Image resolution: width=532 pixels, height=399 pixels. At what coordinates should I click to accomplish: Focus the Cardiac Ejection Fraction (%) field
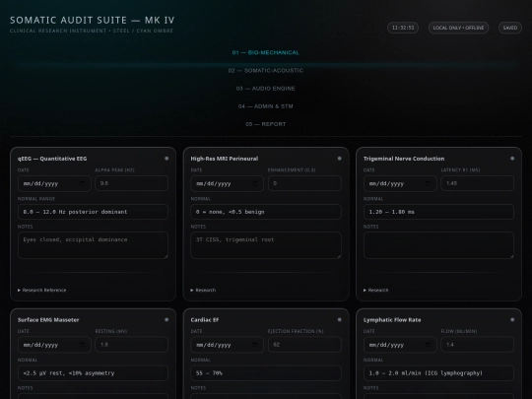point(304,345)
